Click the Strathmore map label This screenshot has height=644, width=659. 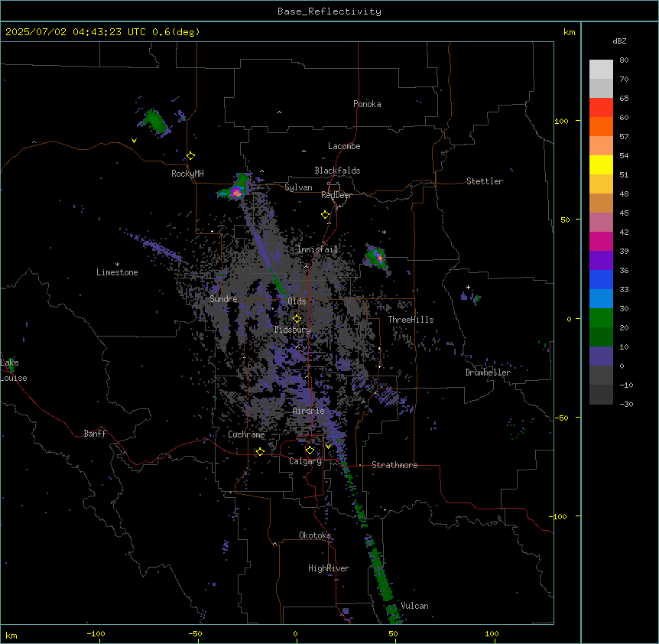coord(394,465)
